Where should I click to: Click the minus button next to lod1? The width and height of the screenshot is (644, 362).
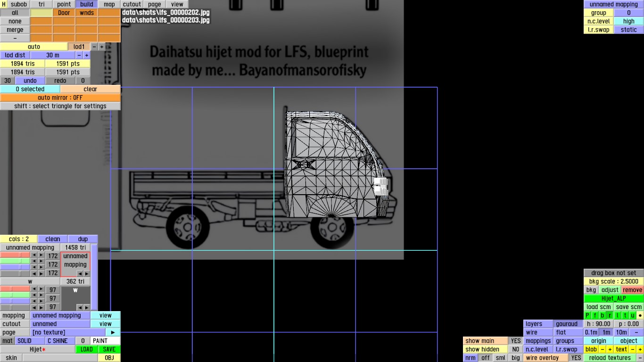point(94,47)
